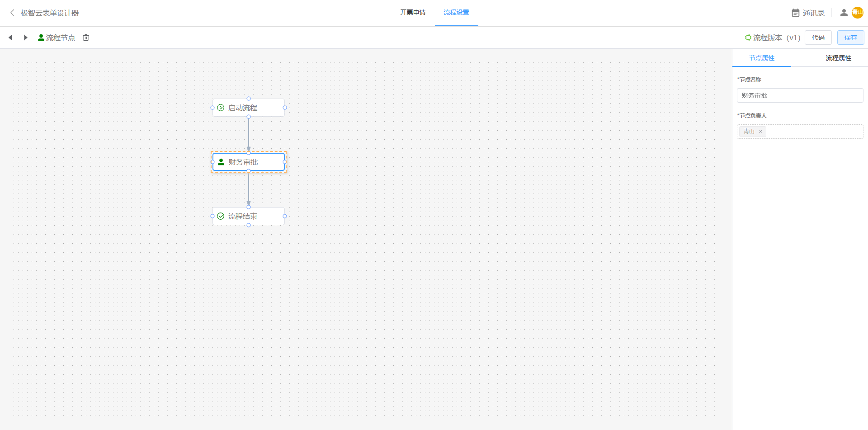Click the trash delete icon

coord(86,38)
